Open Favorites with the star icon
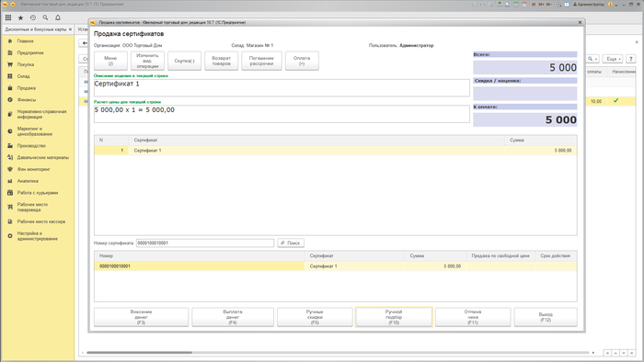 click(x=20, y=17)
